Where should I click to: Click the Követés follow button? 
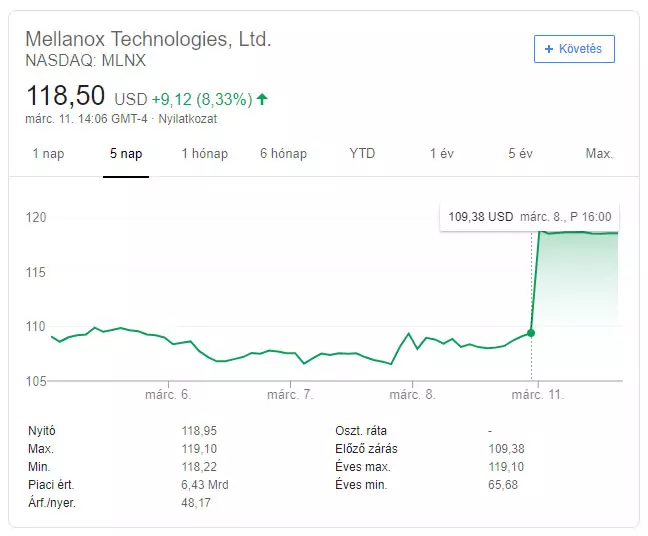(574, 49)
